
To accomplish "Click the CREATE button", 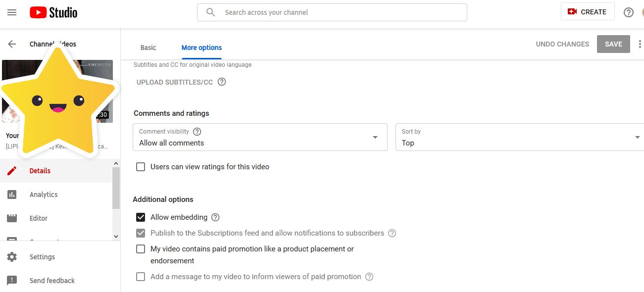I will pyautogui.click(x=588, y=12).
